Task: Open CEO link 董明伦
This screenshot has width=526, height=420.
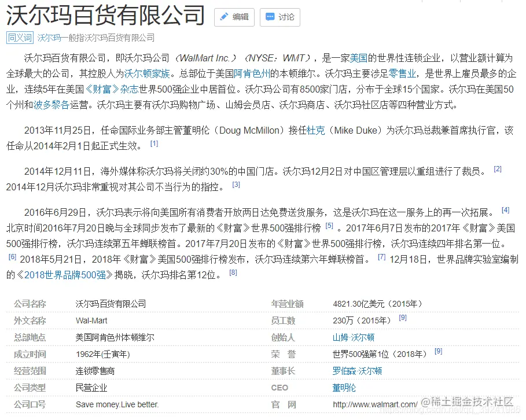Action: coord(344,388)
